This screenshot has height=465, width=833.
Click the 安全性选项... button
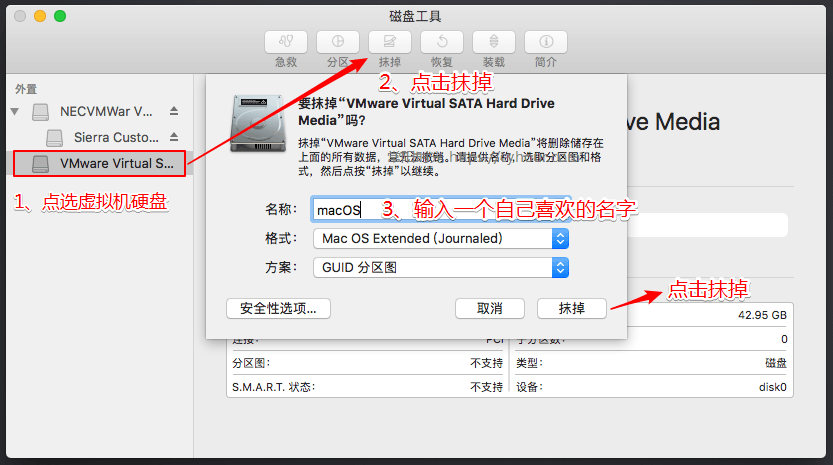coord(278,309)
